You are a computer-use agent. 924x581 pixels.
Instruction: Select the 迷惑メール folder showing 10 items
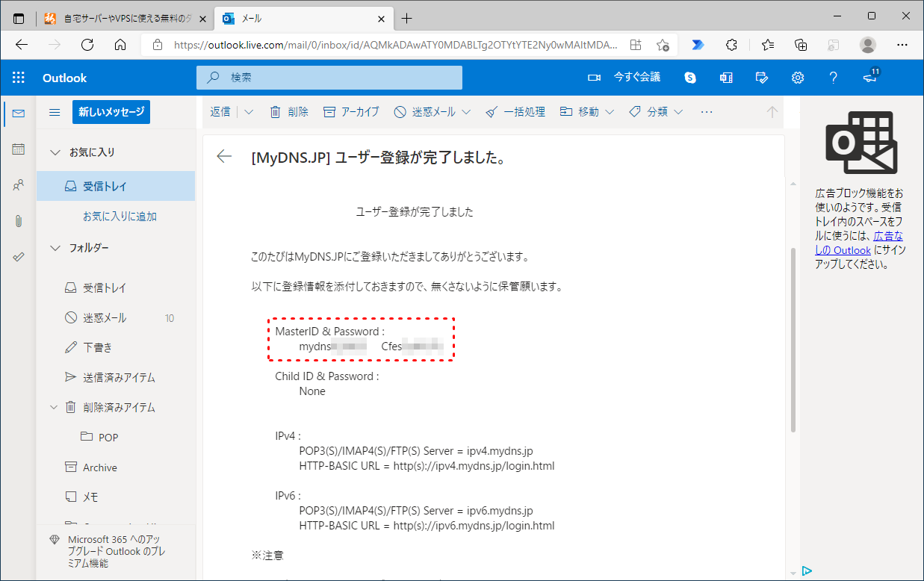point(106,317)
